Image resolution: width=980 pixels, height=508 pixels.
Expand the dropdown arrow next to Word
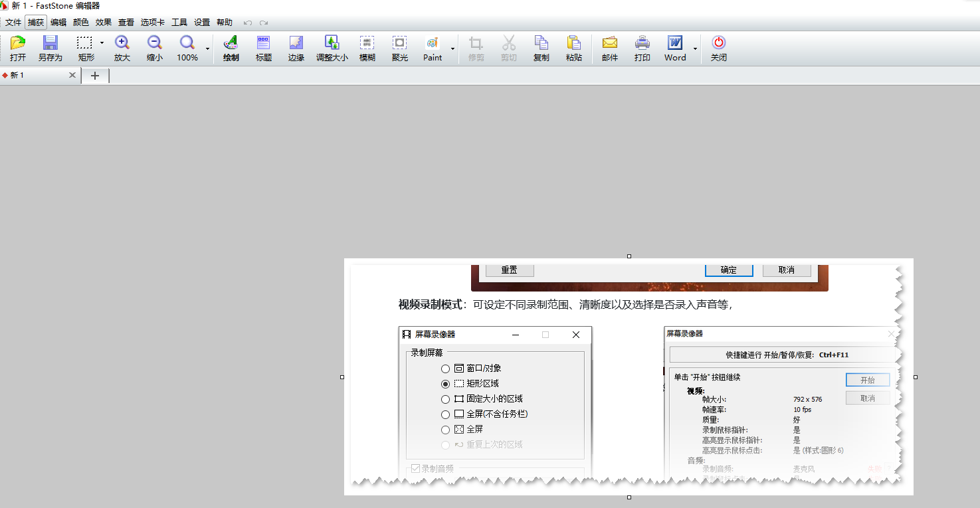[695, 48]
